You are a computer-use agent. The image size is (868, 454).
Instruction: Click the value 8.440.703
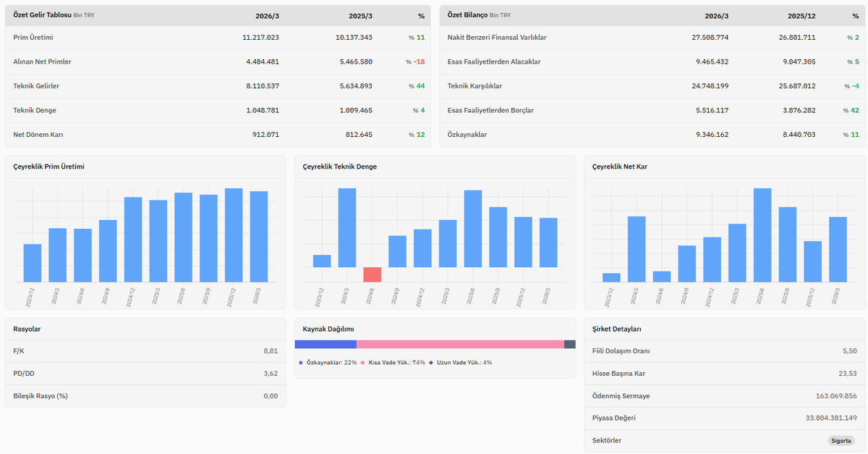pyautogui.click(x=799, y=135)
